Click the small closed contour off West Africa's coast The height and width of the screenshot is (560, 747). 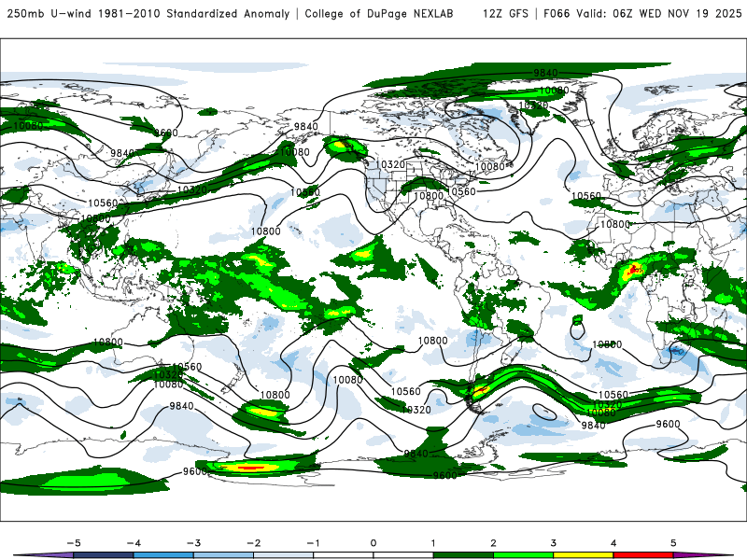click(x=577, y=330)
